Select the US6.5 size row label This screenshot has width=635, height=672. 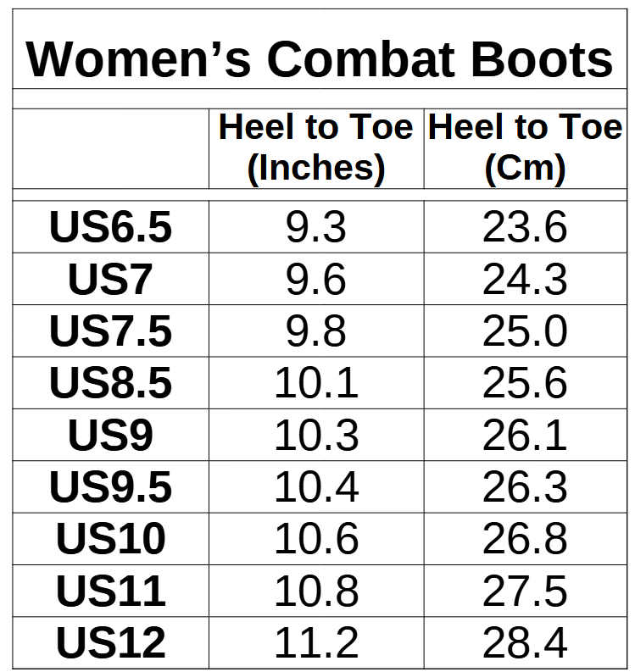click(110, 228)
